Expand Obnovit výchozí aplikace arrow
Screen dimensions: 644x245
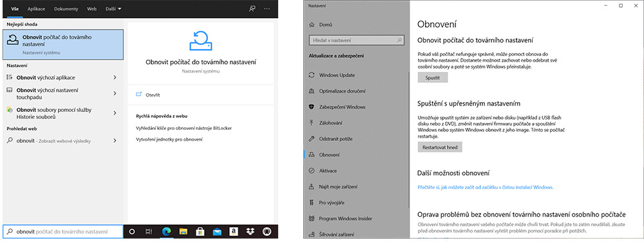pos(115,78)
